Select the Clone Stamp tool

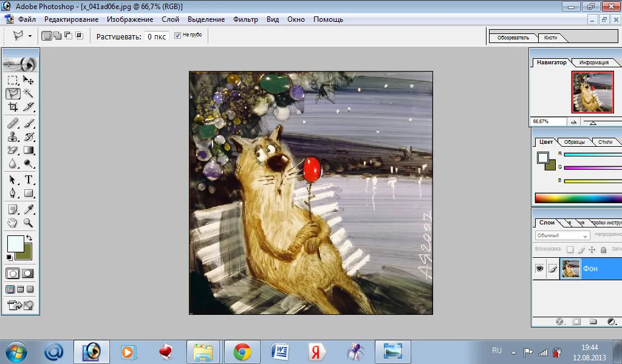(x=13, y=136)
